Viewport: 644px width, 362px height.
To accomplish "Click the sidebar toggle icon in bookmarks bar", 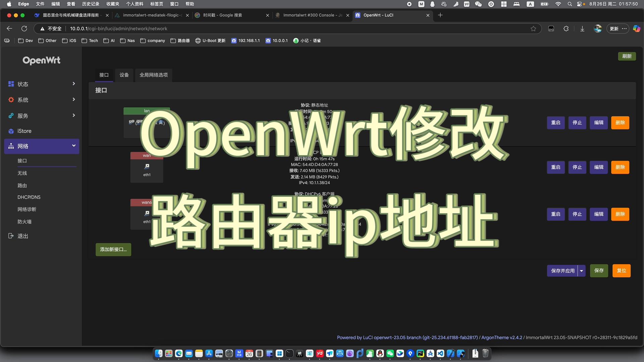I will (7, 41).
